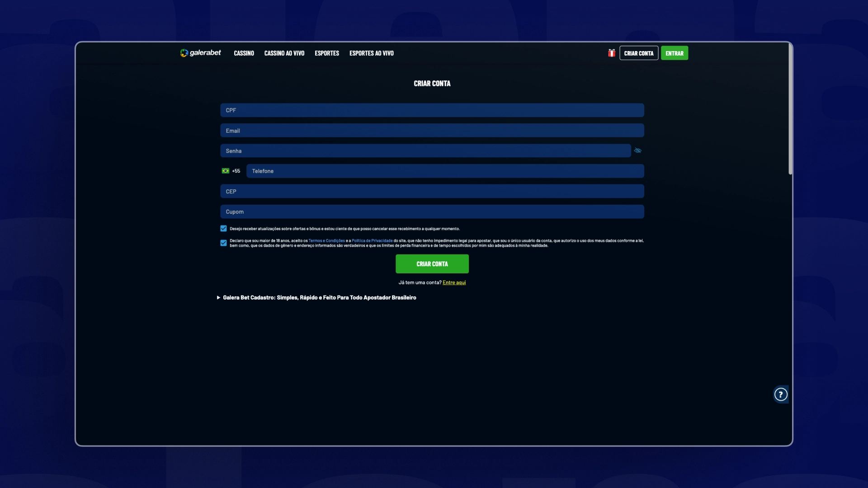Click into the Senha password field
The height and width of the screenshot is (488, 868).
[x=425, y=151]
